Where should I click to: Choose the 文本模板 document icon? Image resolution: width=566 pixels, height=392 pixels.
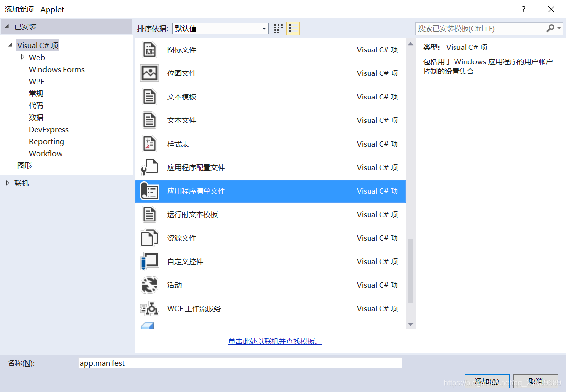pos(149,97)
